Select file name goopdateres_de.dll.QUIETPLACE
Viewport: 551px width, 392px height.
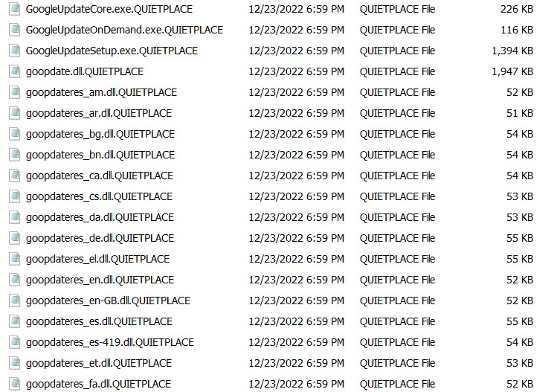[100, 238]
